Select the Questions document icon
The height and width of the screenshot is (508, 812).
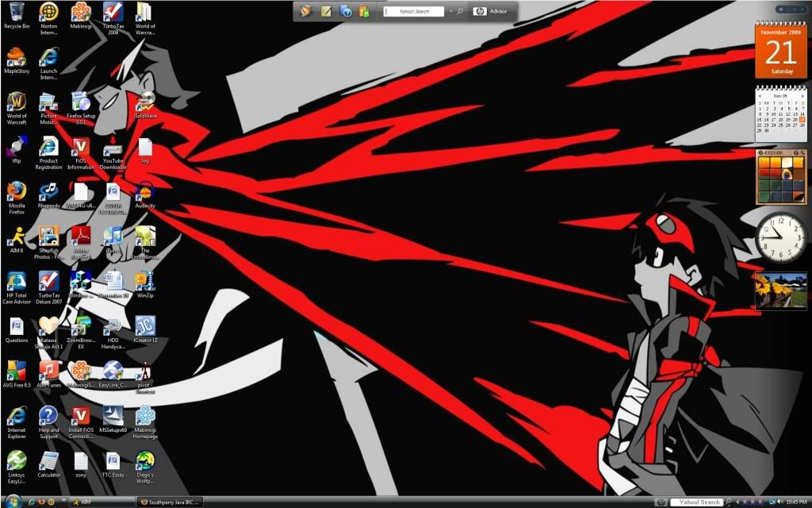(17, 329)
